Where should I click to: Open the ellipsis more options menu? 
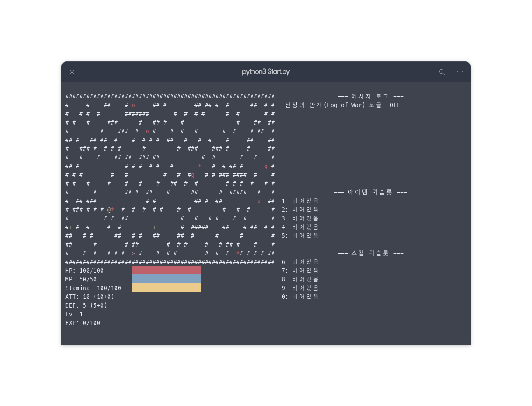click(460, 72)
